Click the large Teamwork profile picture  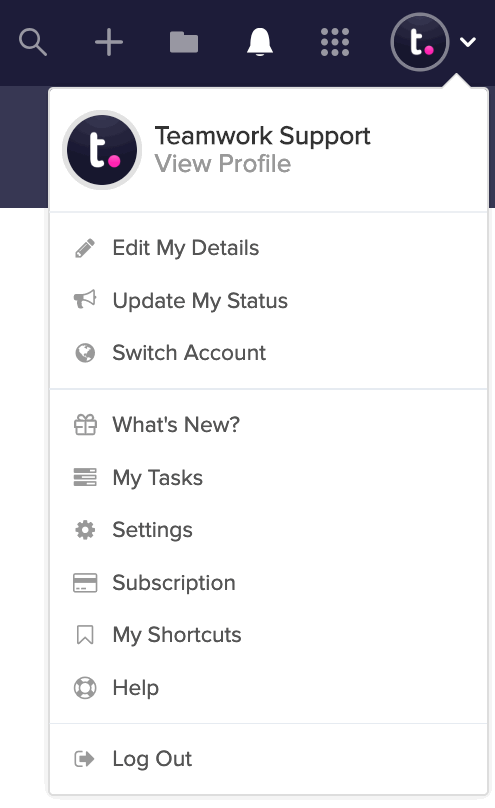(x=102, y=150)
